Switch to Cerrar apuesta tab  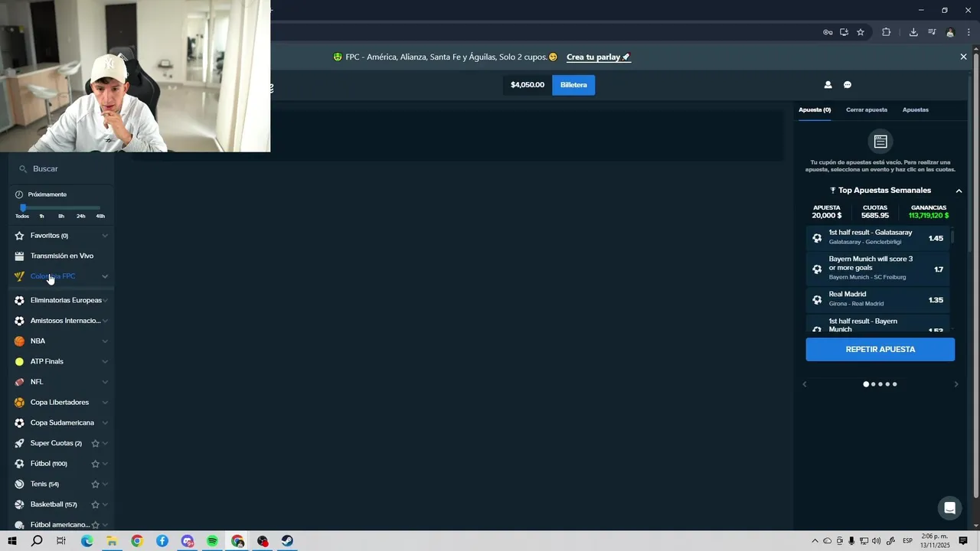[x=867, y=110]
